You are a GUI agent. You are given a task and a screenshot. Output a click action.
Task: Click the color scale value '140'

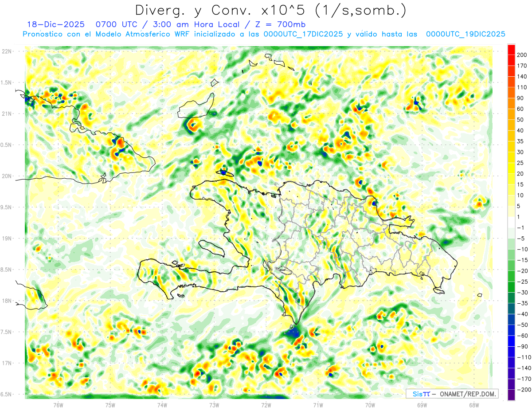(522, 77)
